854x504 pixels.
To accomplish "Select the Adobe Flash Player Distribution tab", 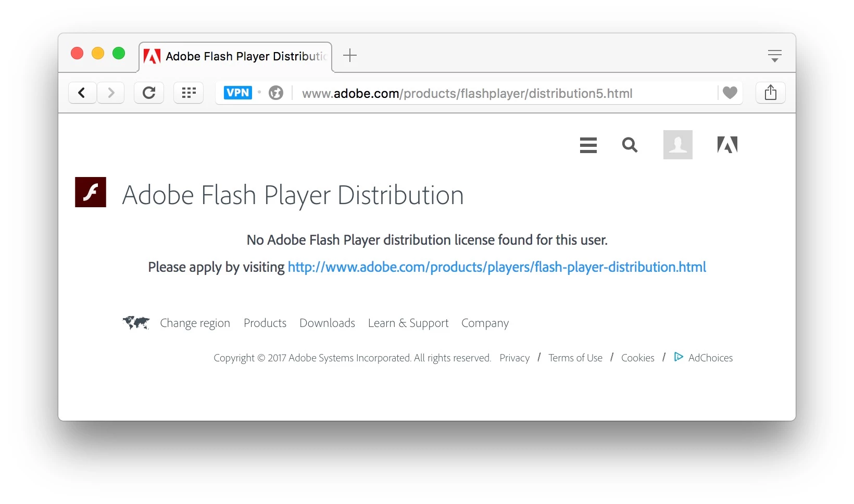I will point(235,57).
